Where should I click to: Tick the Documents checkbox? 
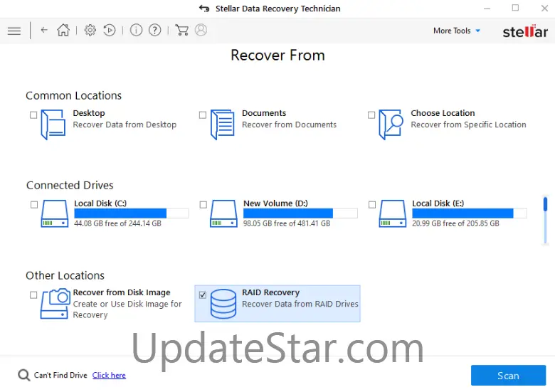(x=203, y=115)
